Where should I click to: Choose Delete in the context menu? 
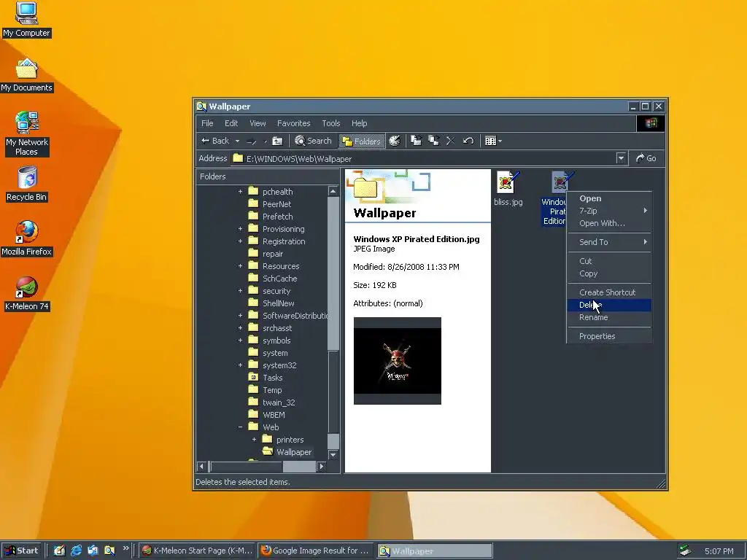[x=609, y=306]
